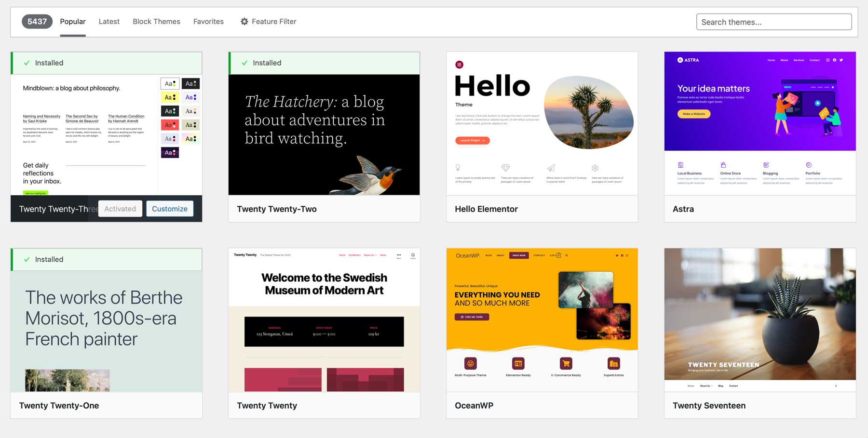This screenshot has height=438, width=868.
Task: Select the Elementor logo in Hello Elementor preview
Action: click(459, 64)
